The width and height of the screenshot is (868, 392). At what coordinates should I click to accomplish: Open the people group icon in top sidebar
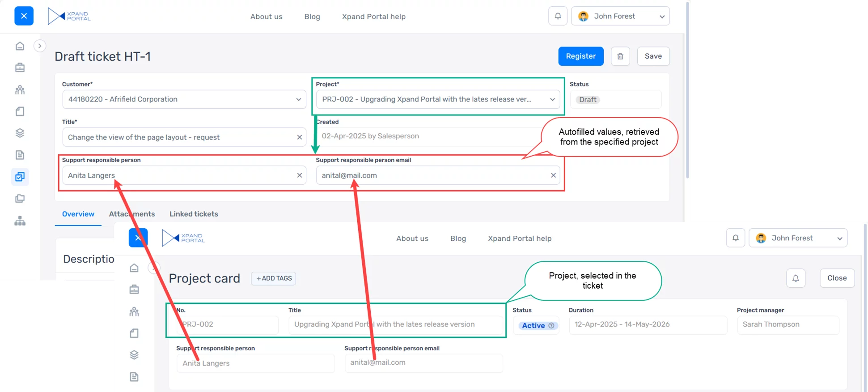point(20,89)
